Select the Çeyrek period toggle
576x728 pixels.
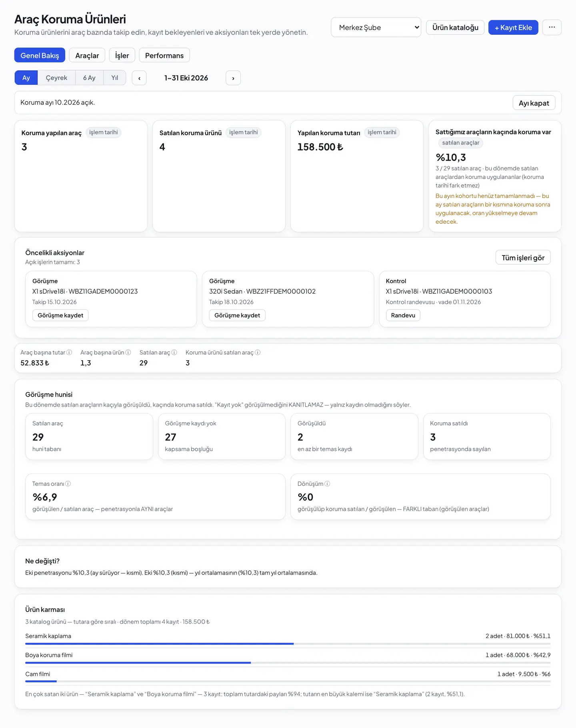[56, 78]
